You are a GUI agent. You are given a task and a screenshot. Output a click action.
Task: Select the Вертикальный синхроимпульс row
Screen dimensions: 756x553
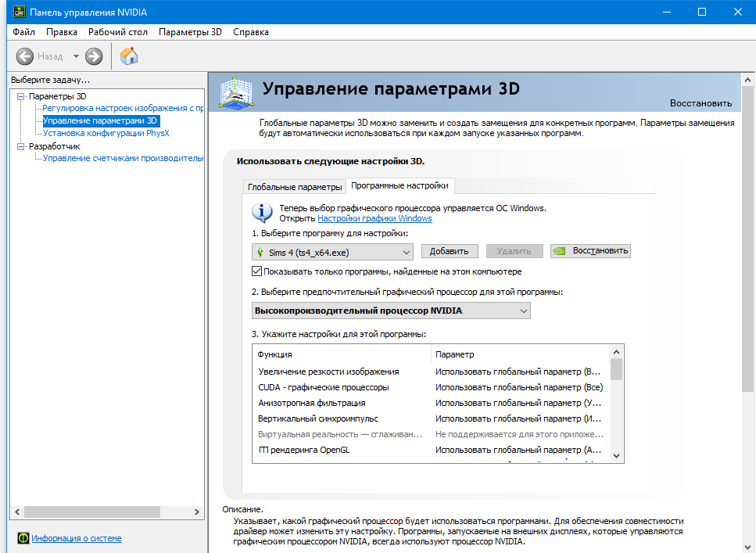[430, 418]
